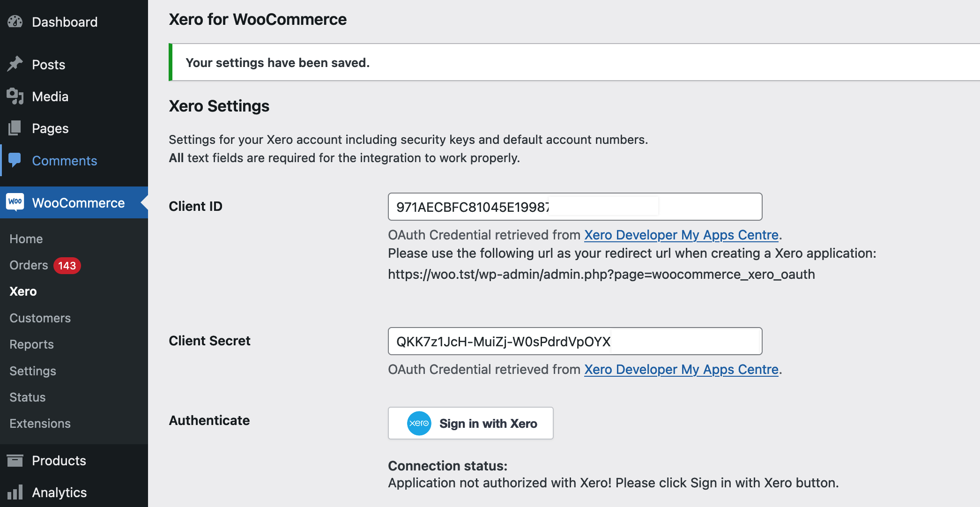This screenshot has height=507, width=980.
Task: Open Pages using its pages icon
Action: point(15,128)
